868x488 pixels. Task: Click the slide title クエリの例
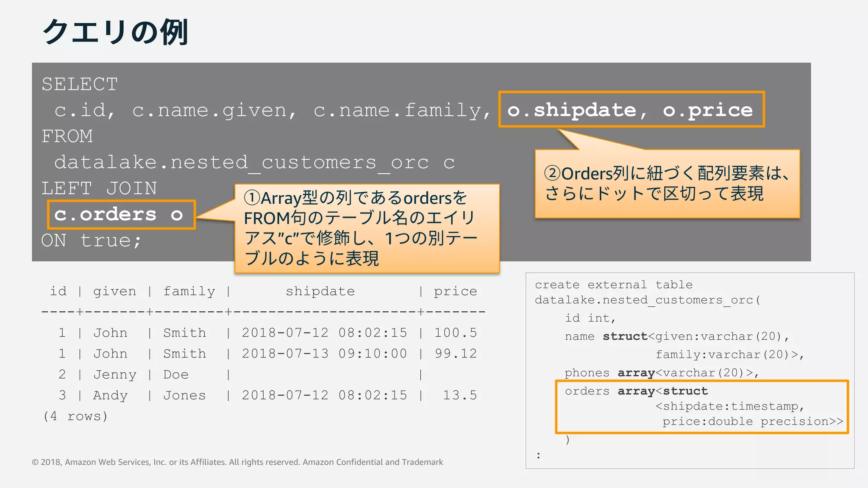tap(115, 32)
